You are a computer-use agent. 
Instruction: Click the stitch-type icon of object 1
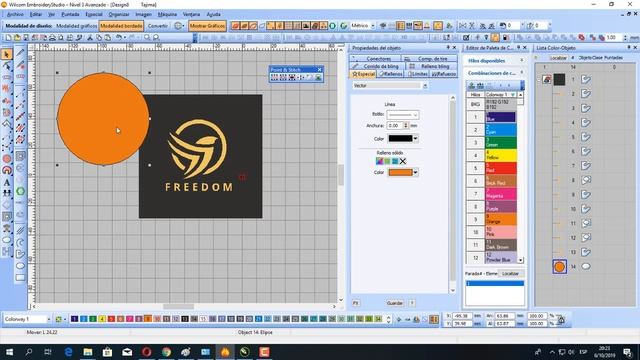pos(586,79)
